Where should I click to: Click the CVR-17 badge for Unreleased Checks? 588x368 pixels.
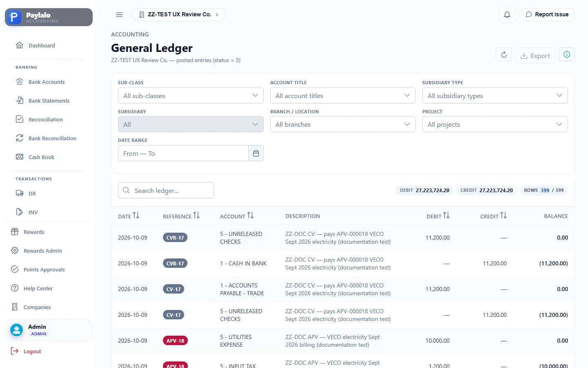tap(175, 238)
